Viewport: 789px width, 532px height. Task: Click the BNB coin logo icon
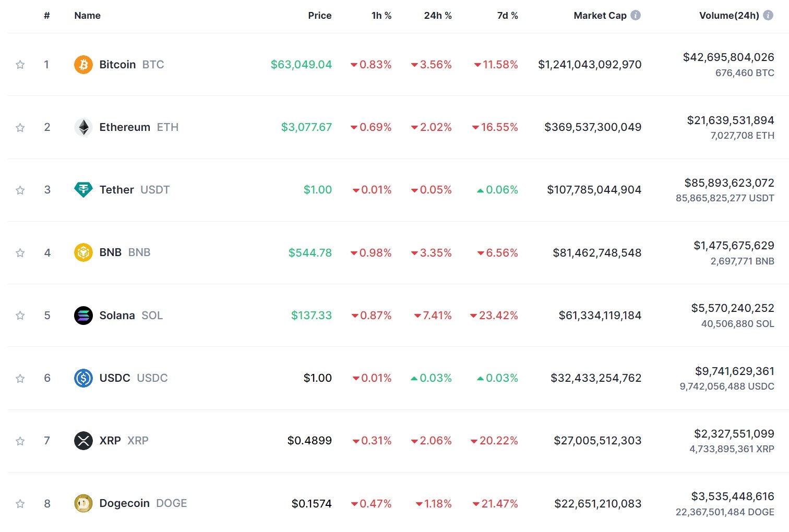[83, 252]
